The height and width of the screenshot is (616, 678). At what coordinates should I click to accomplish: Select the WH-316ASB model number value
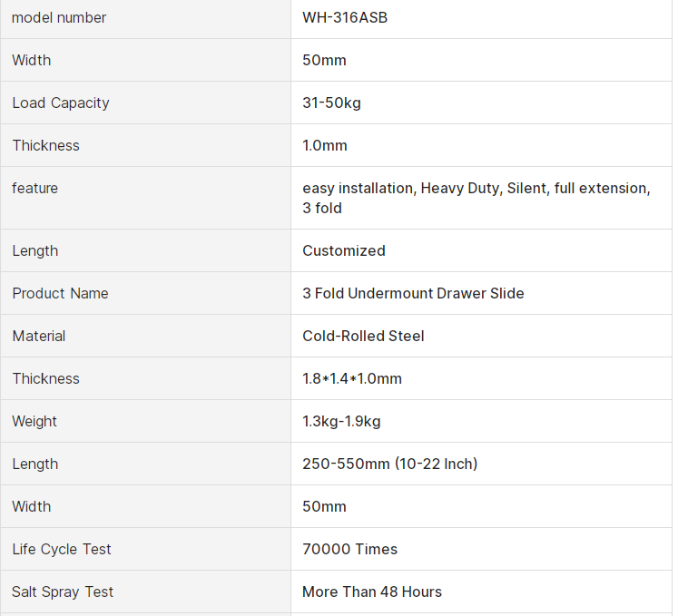345,17
